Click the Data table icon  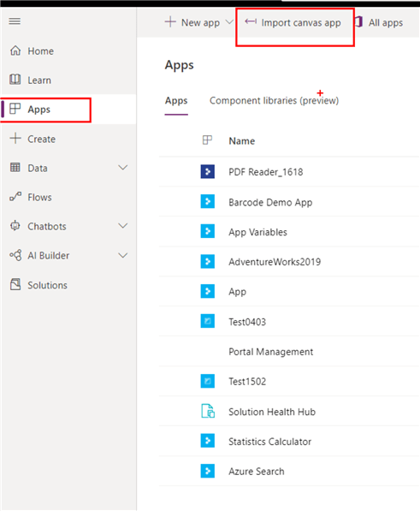(x=15, y=167)
